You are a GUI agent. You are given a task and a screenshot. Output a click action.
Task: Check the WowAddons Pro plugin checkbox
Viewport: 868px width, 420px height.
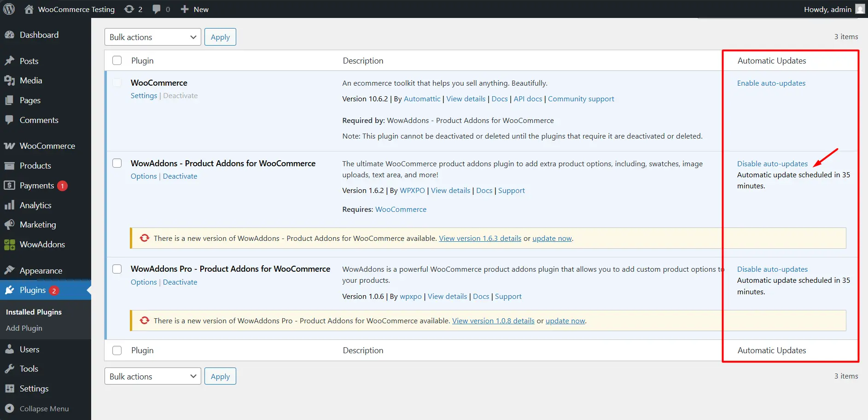click(x=117, y=269)
